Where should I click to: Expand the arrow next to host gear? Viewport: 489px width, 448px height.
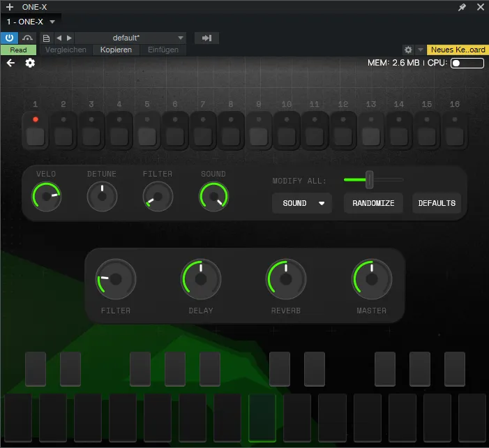click(x=421, y=50)
